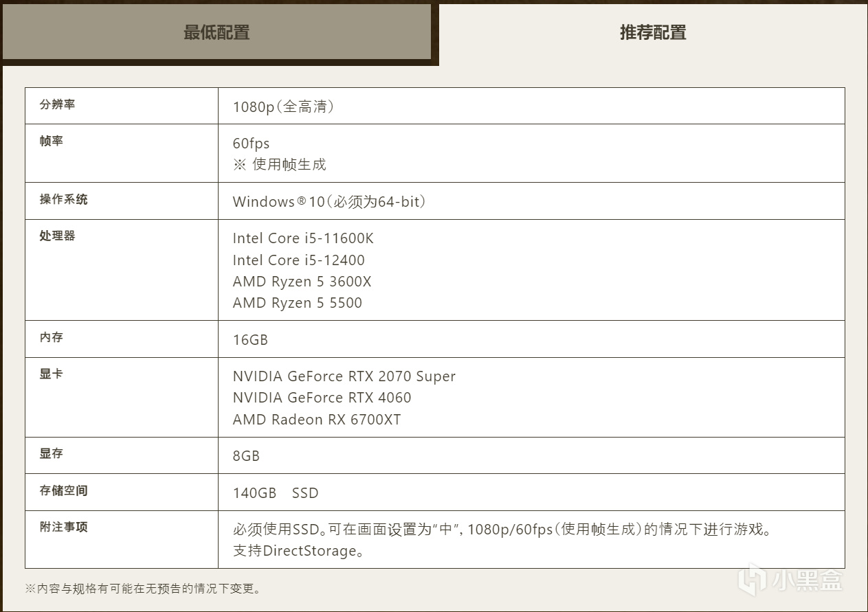Click the 60fps value

251,143
